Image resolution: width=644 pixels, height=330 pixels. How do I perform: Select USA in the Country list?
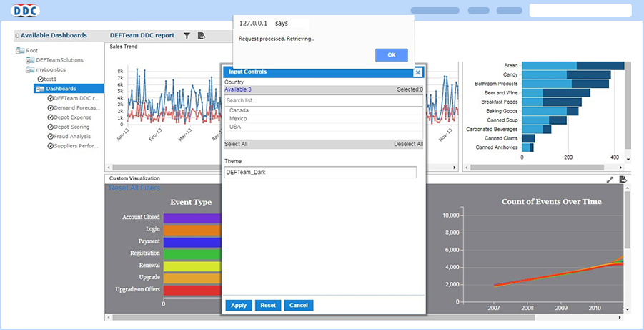pos(235,127)
